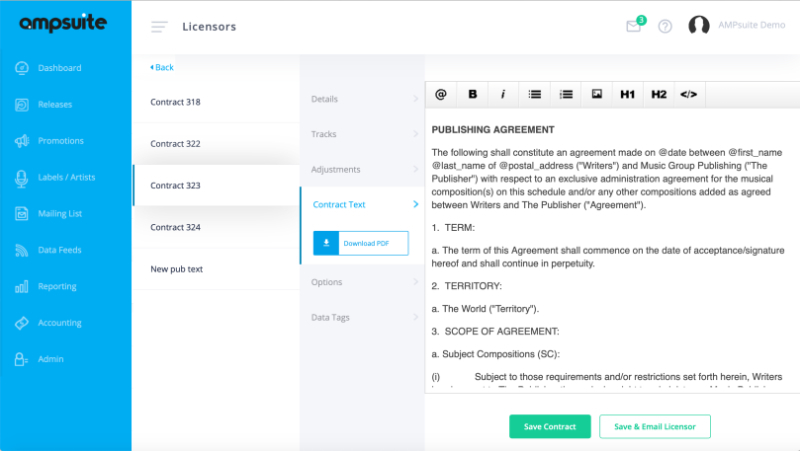Select Contract 322 from the list
This screenshot has height=451, width=800.
(x=175, y=144)
